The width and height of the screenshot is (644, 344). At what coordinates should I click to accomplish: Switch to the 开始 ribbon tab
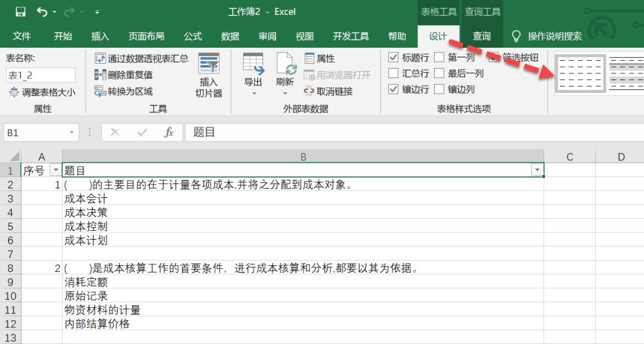[x=63, y=36]
